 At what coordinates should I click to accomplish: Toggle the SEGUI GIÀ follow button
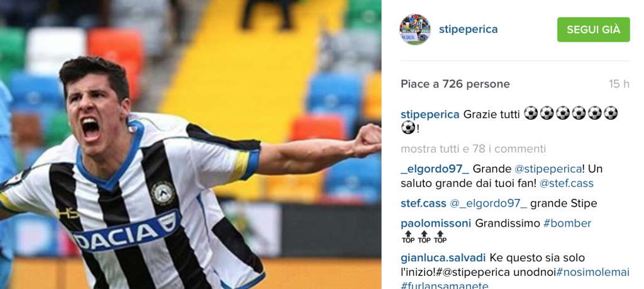point(593,30)
